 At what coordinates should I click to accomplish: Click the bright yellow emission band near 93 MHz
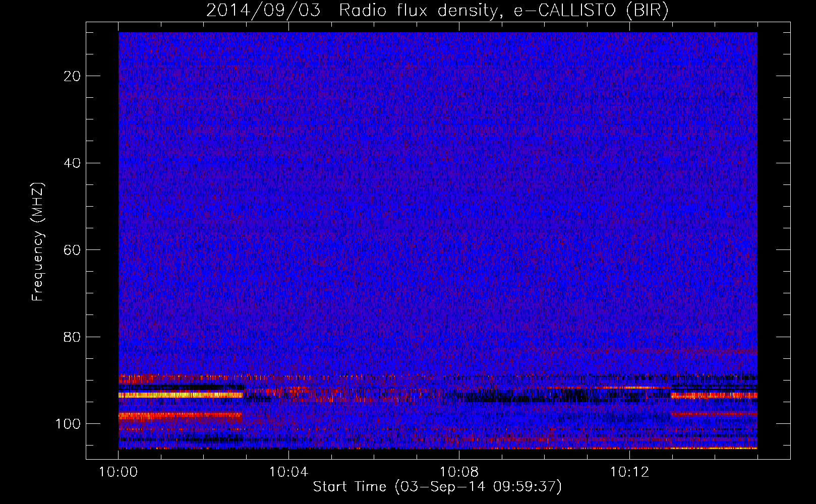[181, 395]
